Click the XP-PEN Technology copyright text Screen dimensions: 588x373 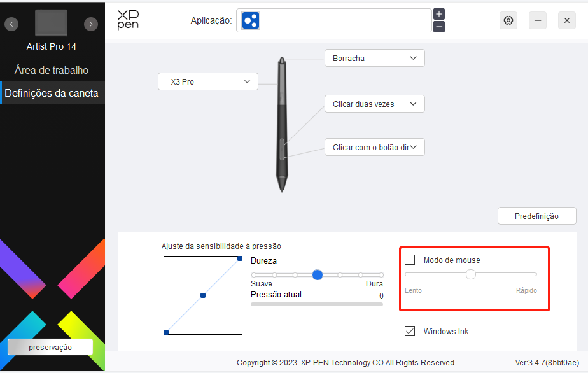pyautogui.click(x=346, y=362)
